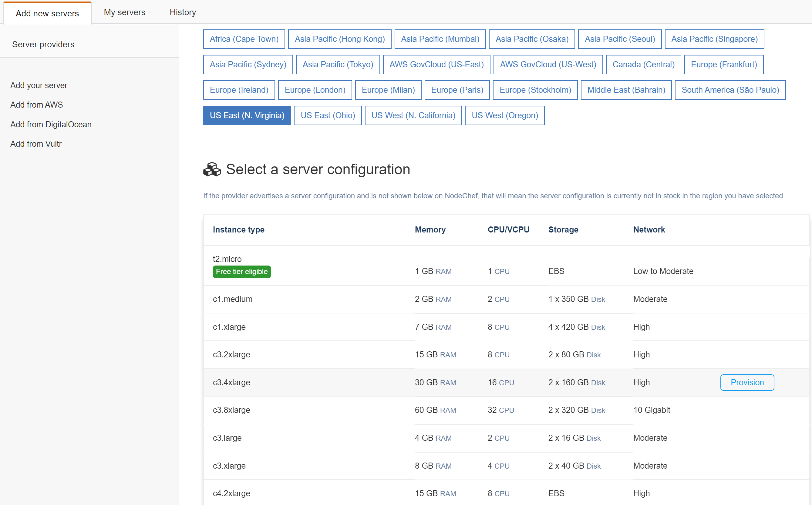
Task: Click the 2 x 16 GB Disk cell
Action: point(574,438)
